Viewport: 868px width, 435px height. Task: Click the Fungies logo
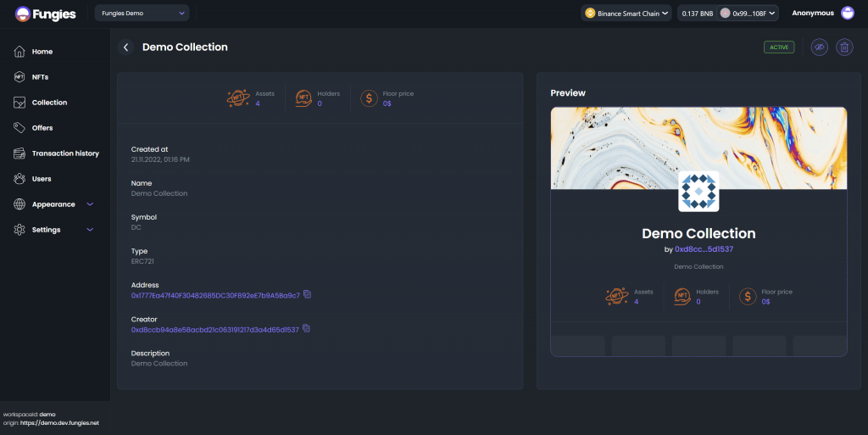click(46, 14)
